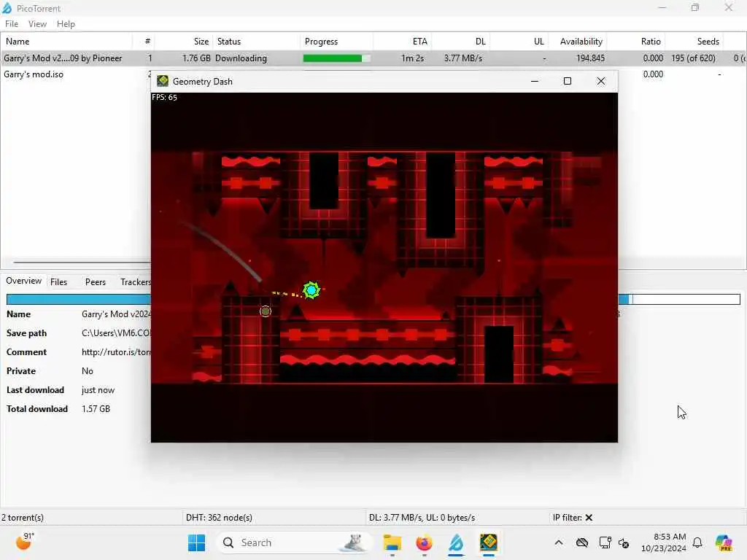Click the Downloading status cell
The height and width of the screenshot is (560, 747).
tap(241, 58)
